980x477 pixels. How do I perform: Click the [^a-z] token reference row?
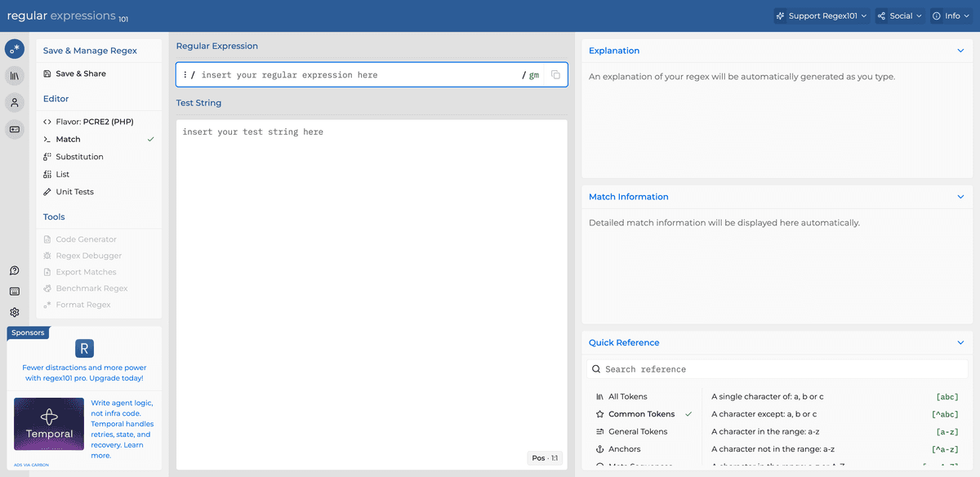[835, 449]
